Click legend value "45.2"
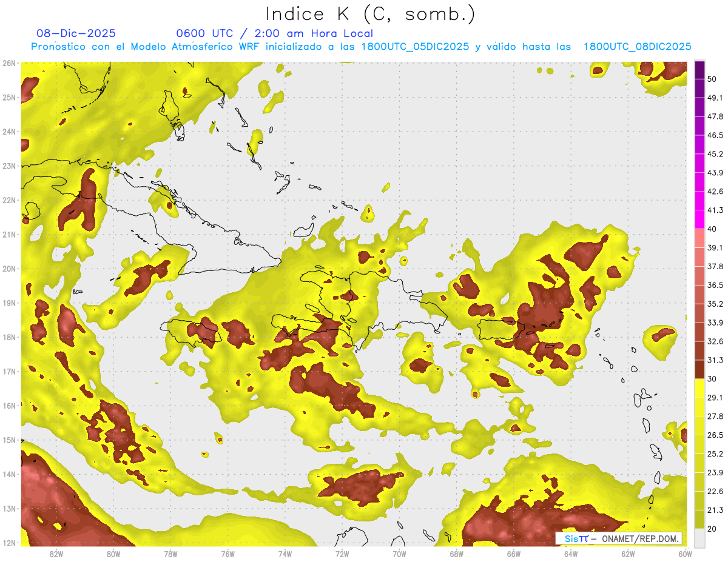This screenshot has width=728, height=562. pos(715,154)
